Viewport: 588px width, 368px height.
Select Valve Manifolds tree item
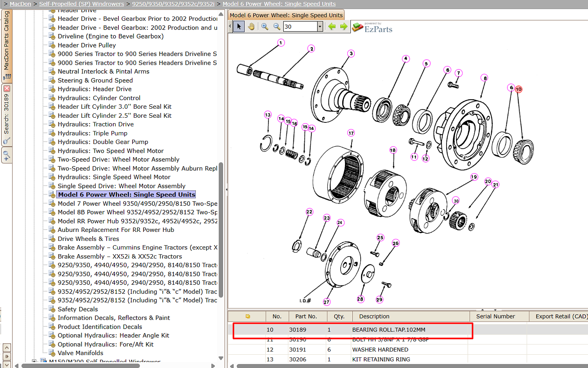pos(80,353)
